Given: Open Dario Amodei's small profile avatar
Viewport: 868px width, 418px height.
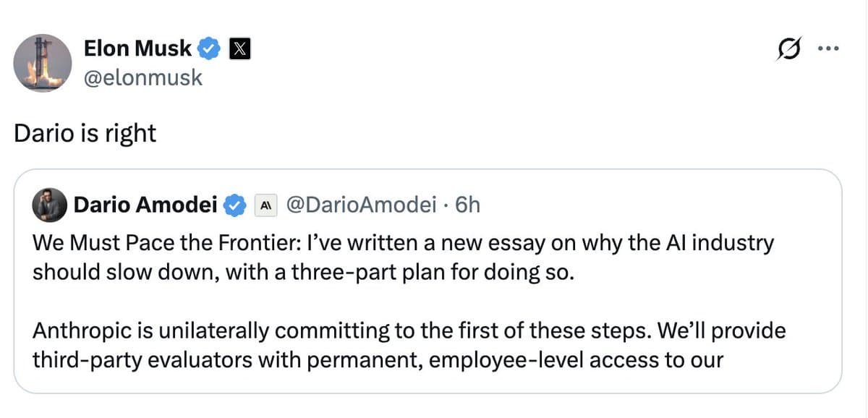Looking at the screenshot, I should (48, 206).
